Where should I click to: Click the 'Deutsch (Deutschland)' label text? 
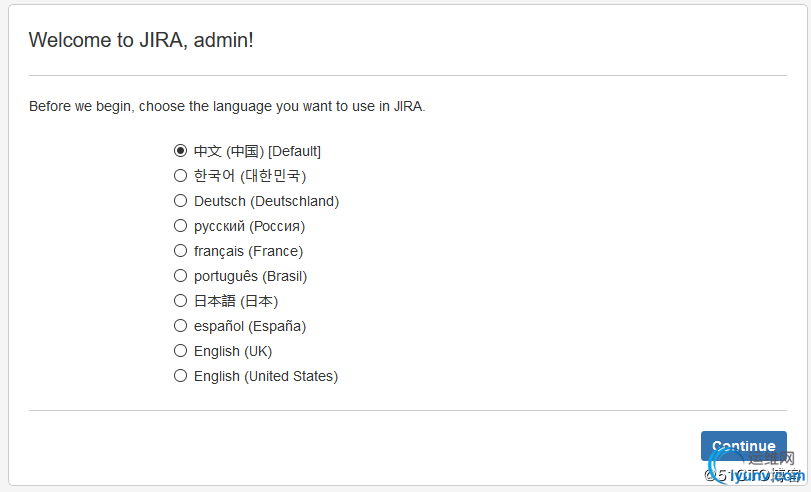(266, 201)
